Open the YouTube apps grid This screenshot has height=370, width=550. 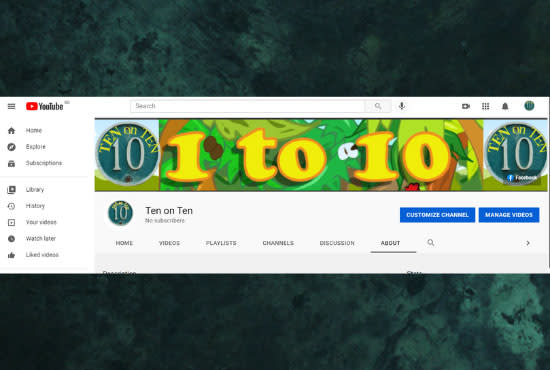coord(485,106)
